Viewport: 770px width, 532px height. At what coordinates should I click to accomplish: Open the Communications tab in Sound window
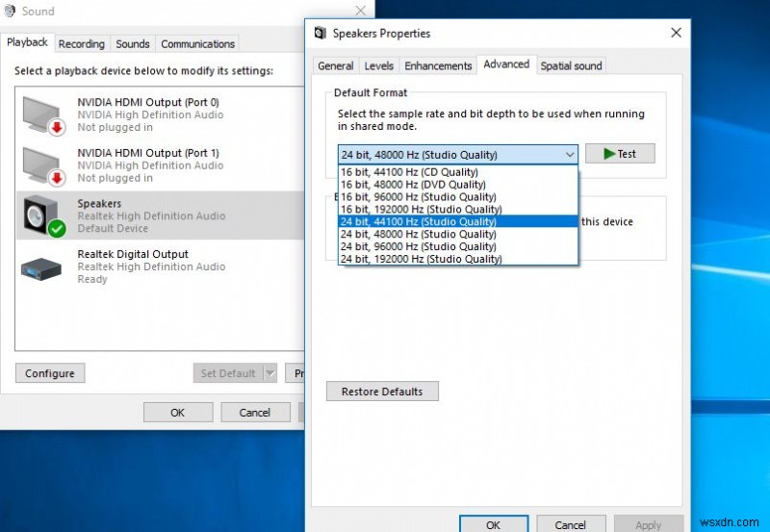tap(198, 44)
